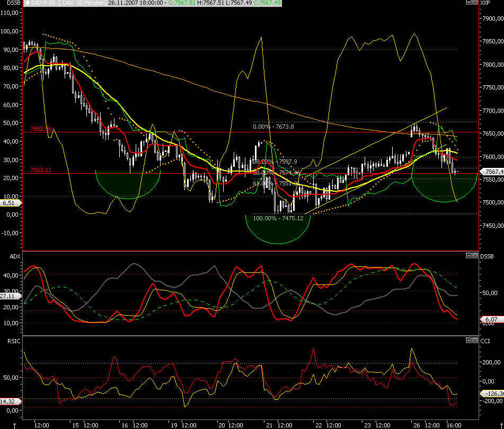Select the XXP label on right axis

point(486,3)
